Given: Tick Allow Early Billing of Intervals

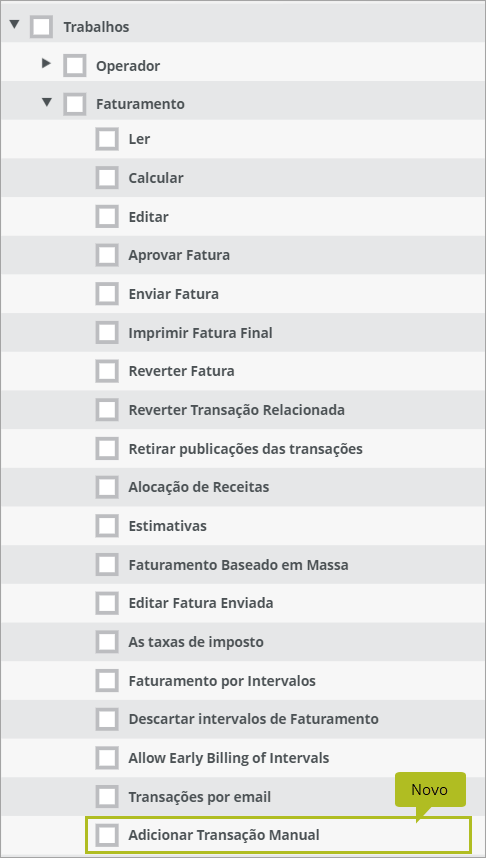Looking at the screenshot, I should pos(107,758).
